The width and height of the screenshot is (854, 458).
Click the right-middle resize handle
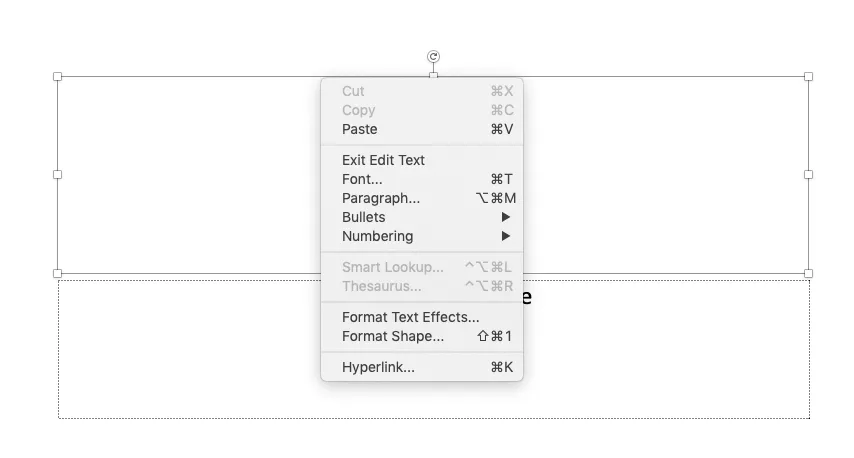point(808,174)
